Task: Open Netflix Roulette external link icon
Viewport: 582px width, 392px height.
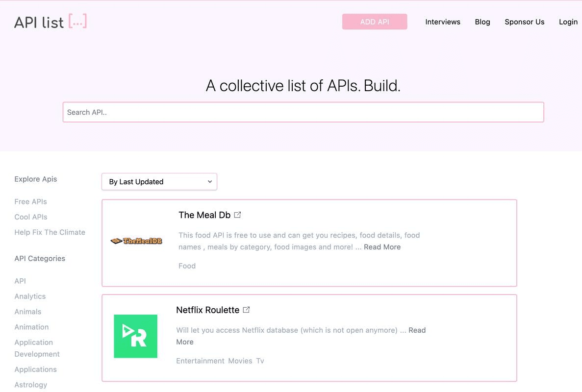Action: coord(247,310)
